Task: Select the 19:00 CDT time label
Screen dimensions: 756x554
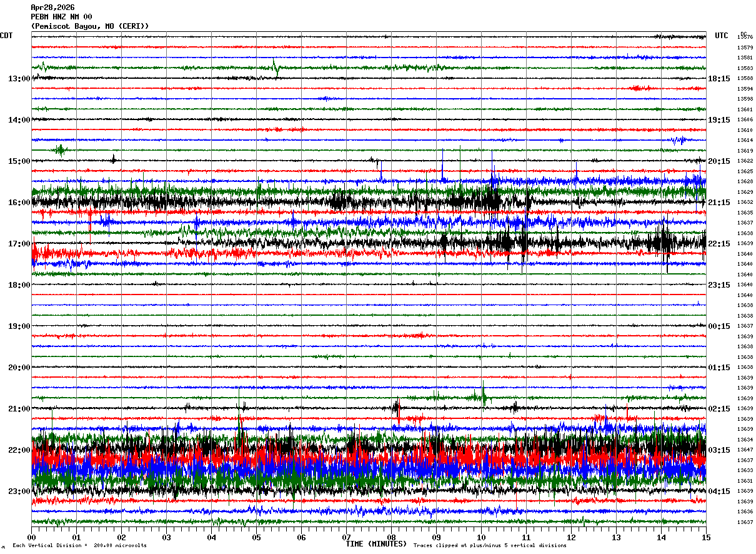Action: (19, 326)
